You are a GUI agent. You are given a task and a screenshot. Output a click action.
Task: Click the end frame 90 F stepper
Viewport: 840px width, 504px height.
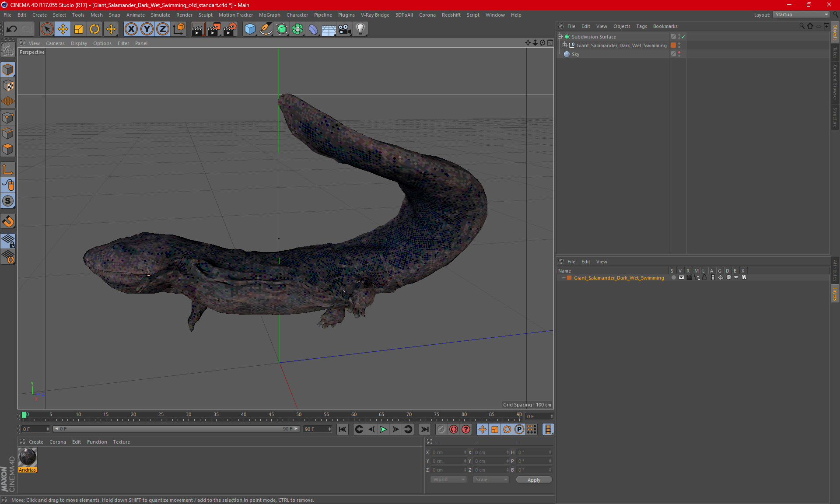[x=329, y=429]
